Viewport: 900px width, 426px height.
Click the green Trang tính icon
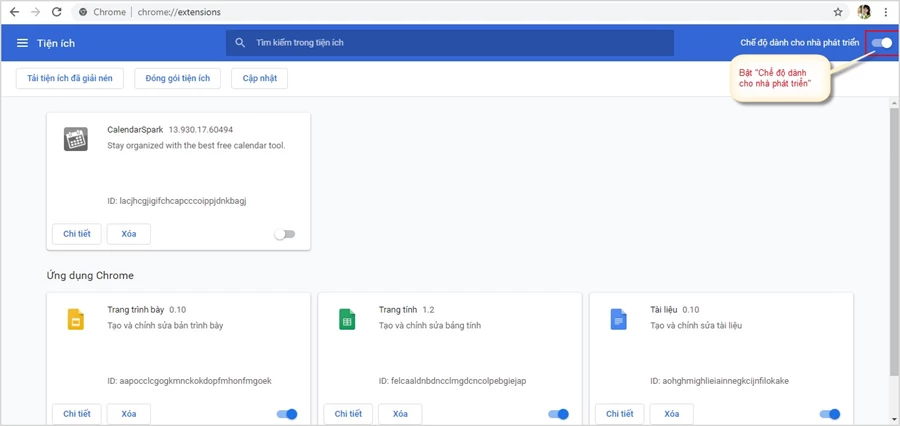[347, 319]
